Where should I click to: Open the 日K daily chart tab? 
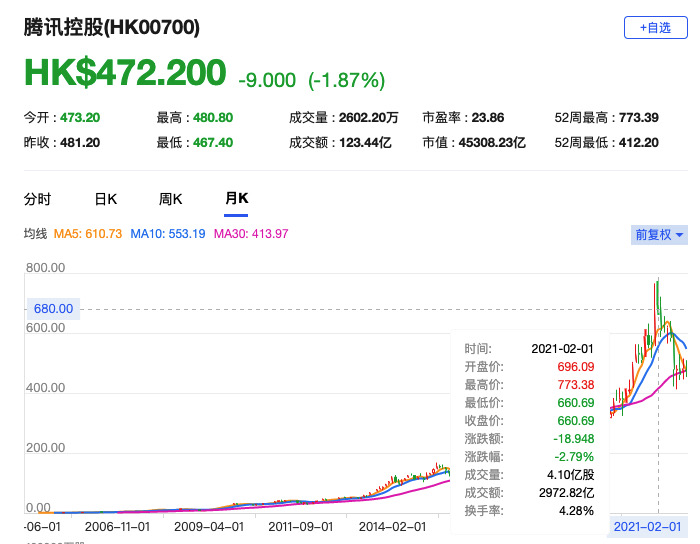[106, 199]
